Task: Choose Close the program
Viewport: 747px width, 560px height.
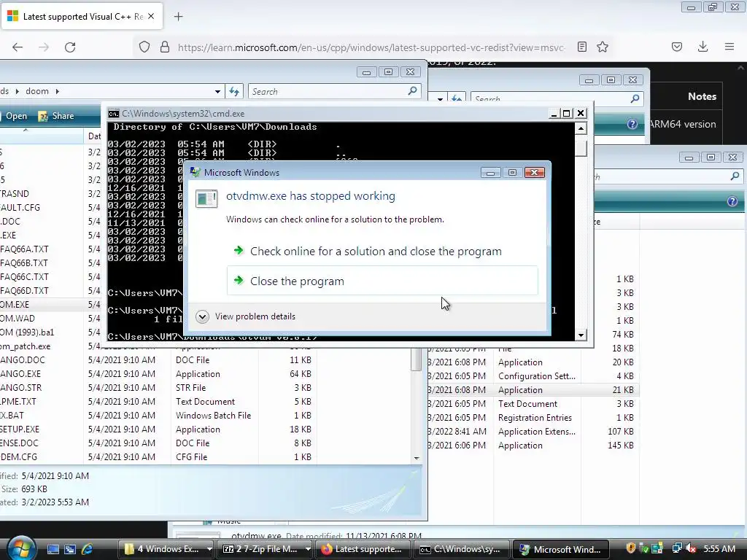Action: pyautogui.click(x=382, y=281)
